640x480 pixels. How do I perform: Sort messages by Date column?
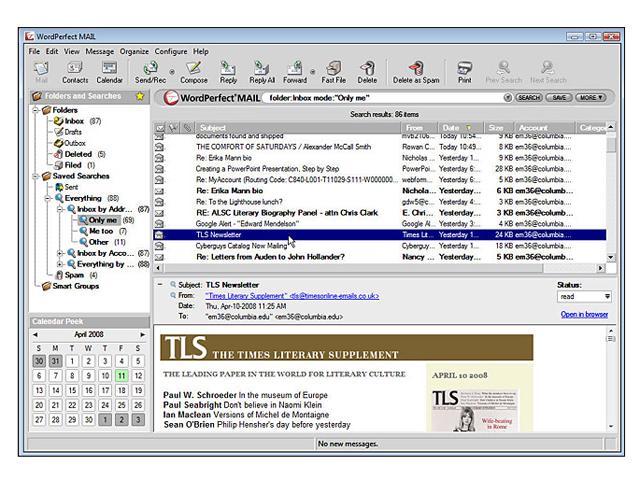460,128
